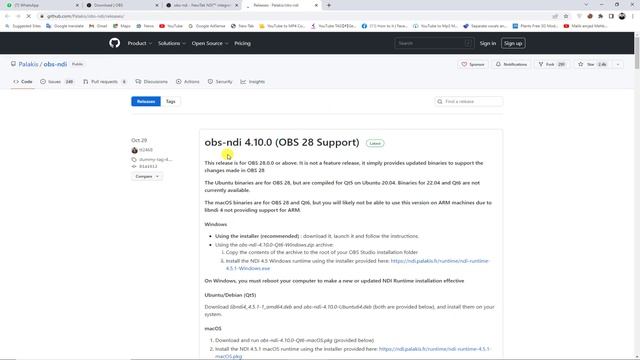This screenshot has width=640, height=360.
Task: Click the browser Back arrow
Action: (x=7, y=16)
